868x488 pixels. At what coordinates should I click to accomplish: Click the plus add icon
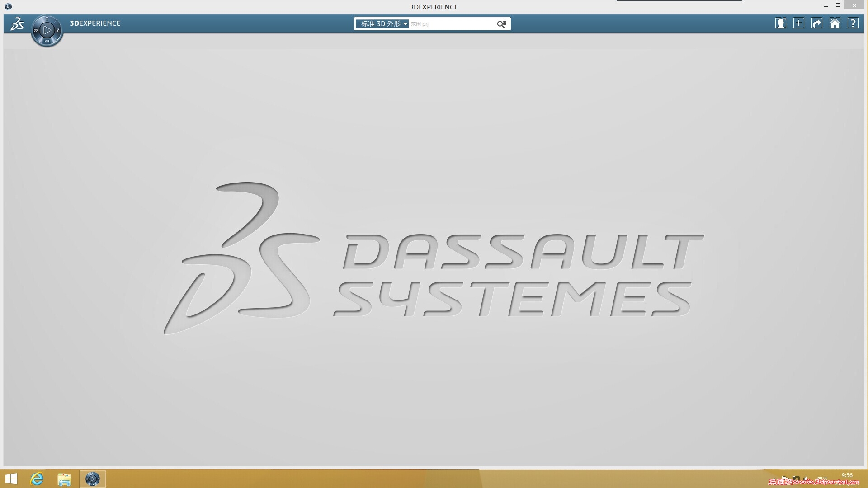pyautogui.click(x=799, y=23)
